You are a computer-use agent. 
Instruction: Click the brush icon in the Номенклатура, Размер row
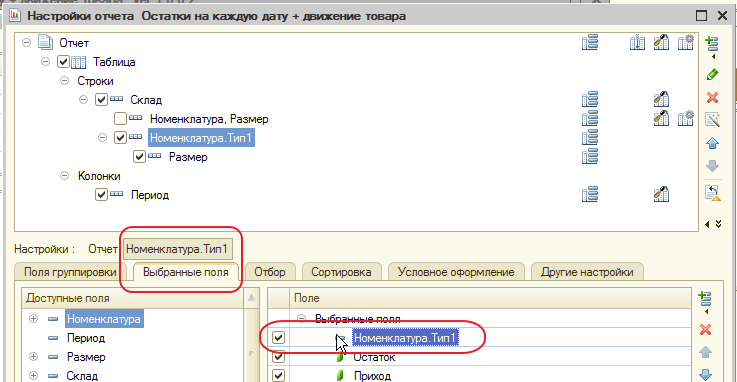pyautogui.click(x=661, y=118)
